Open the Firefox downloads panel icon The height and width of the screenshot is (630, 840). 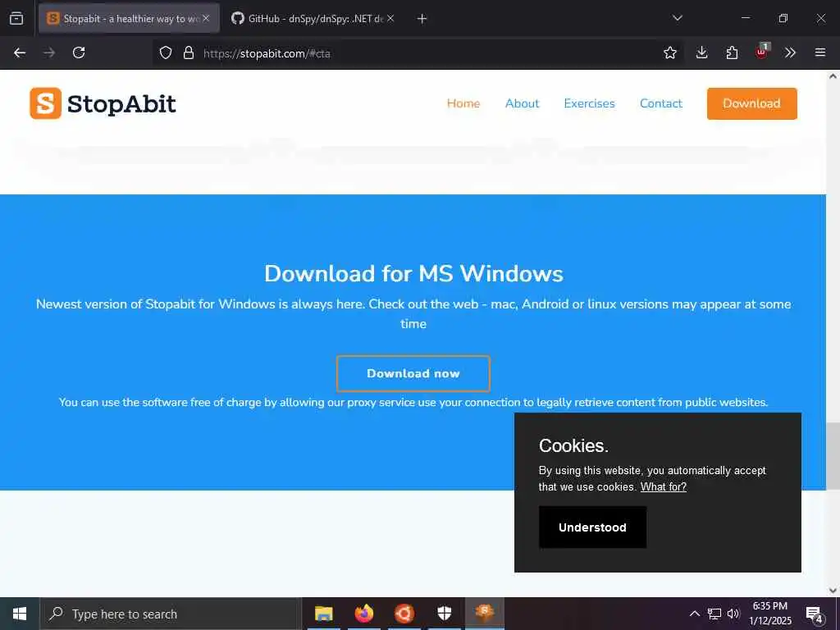coord(702,52)
